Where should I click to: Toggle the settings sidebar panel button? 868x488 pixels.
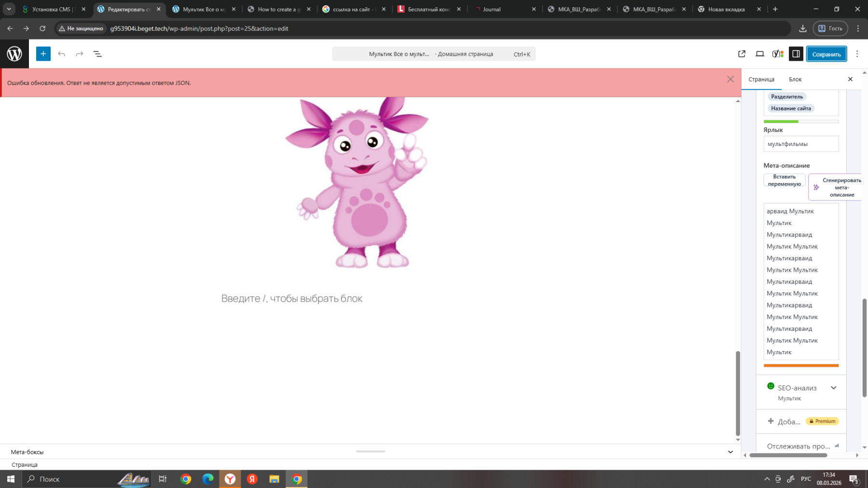coord(796,54)
